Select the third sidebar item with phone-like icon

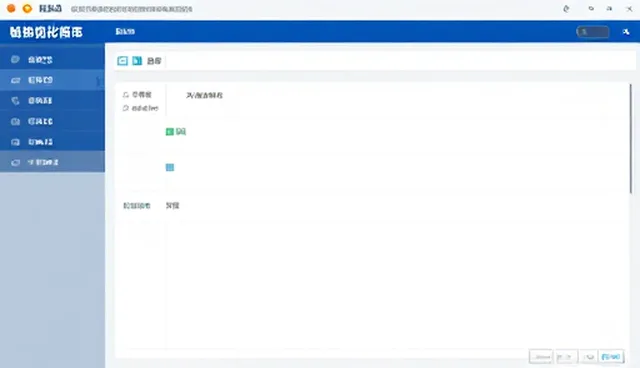(x=52, y=100)
